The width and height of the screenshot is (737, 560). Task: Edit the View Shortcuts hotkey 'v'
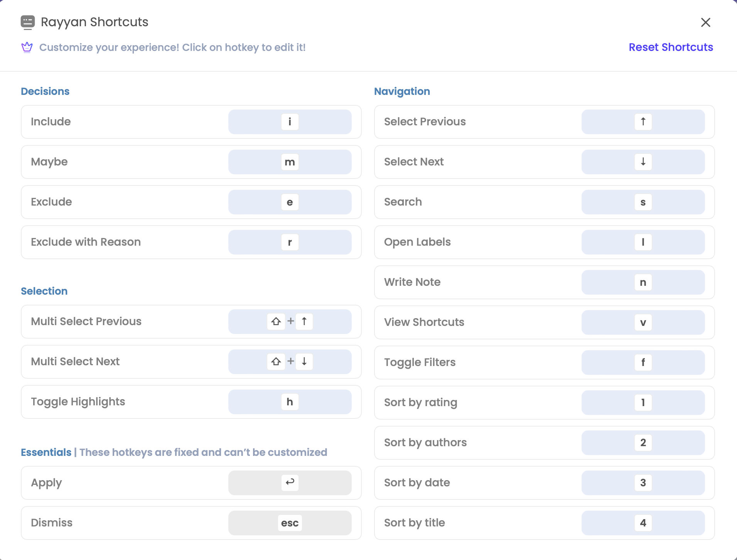click(643, 322)
